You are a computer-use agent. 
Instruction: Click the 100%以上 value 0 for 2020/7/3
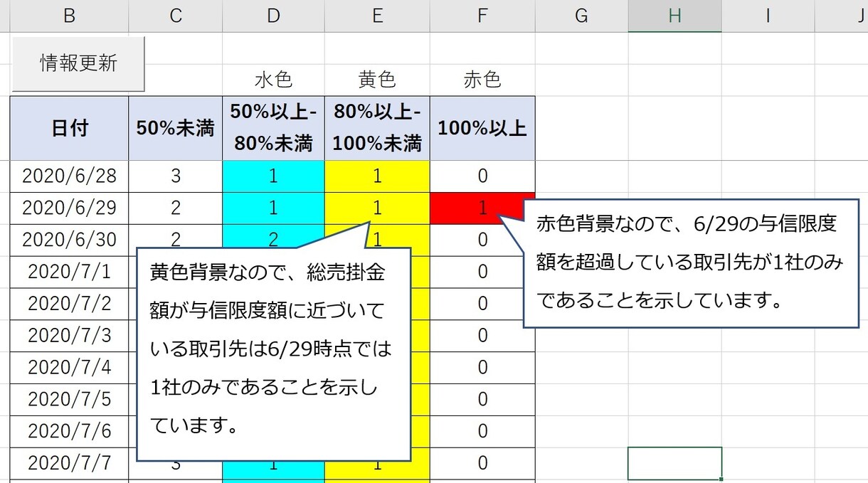(x=482, y=336)
